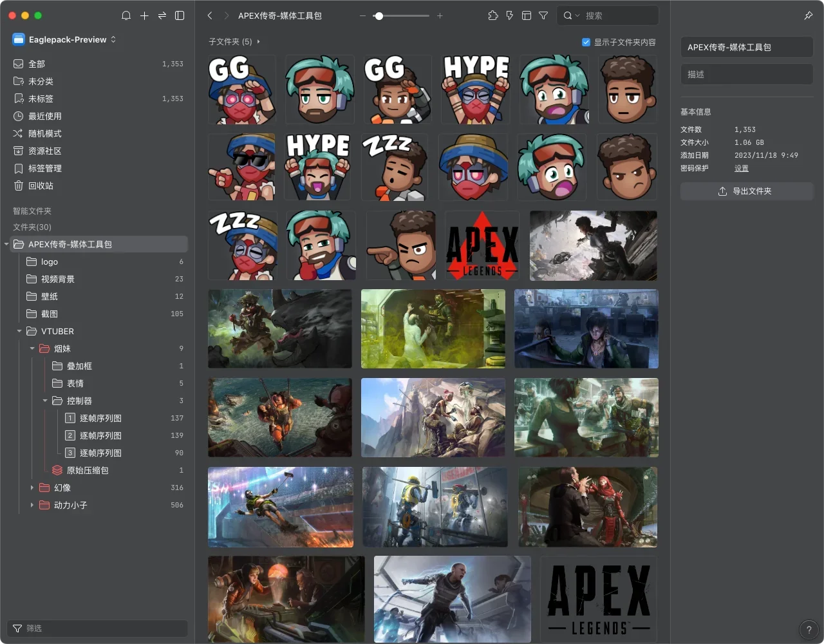824x644 pixels.
Task: Open the help question mark button
Action: point(809,630)
